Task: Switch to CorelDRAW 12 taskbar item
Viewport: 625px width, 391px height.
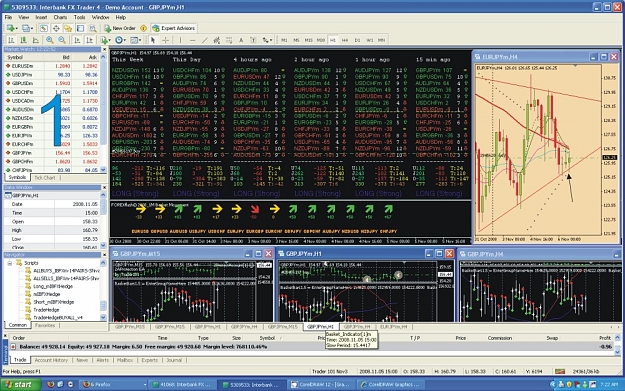Action: (x=321, y=385)
